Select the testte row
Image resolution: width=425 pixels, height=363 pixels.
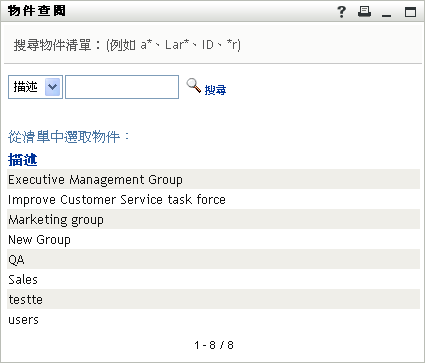pos(213,299)
